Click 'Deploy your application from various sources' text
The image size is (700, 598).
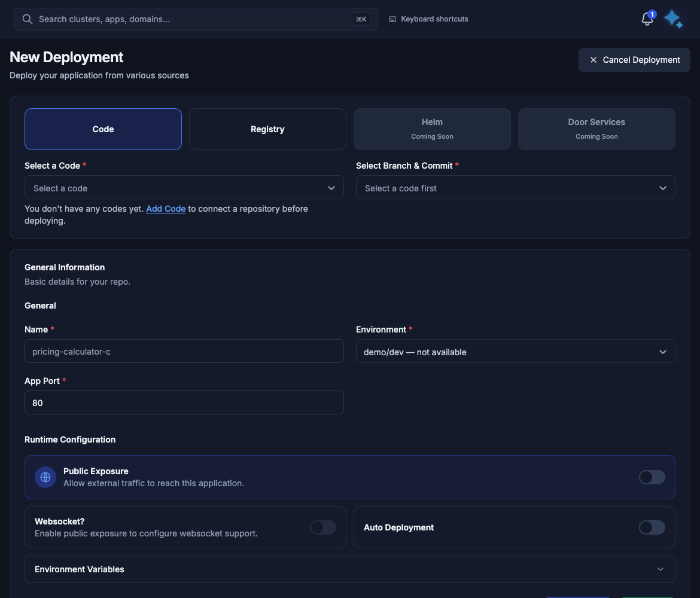pos(99,75)
